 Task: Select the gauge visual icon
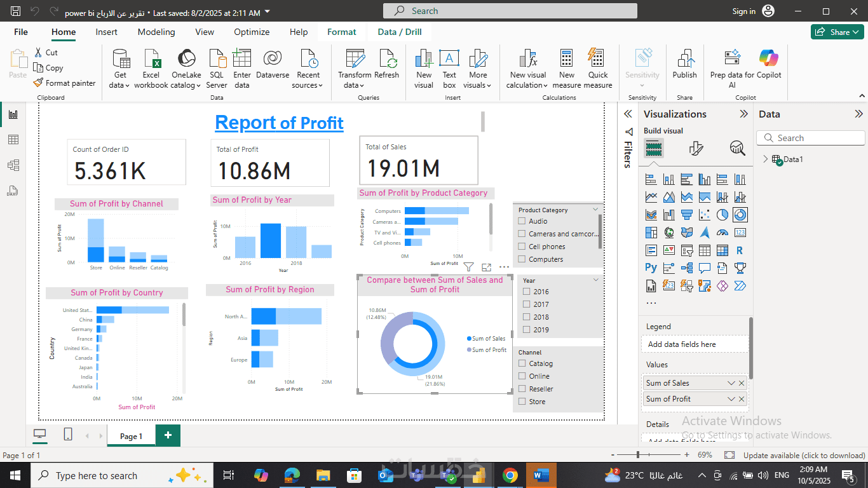(722, 233)
